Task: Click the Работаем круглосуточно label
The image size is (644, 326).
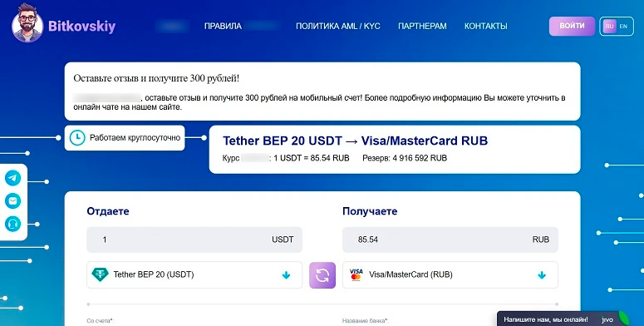Action: point(135,138)
